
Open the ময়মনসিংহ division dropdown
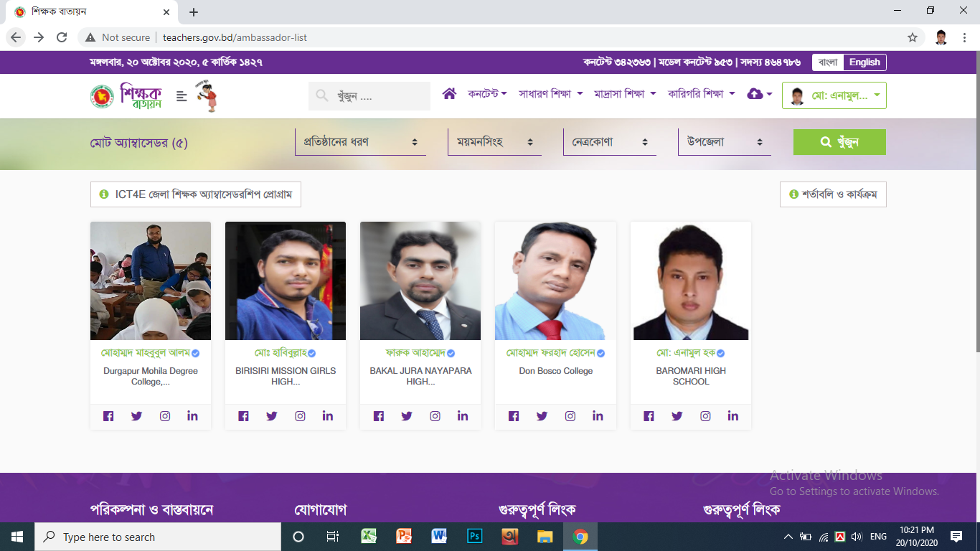tap(494, 142)
